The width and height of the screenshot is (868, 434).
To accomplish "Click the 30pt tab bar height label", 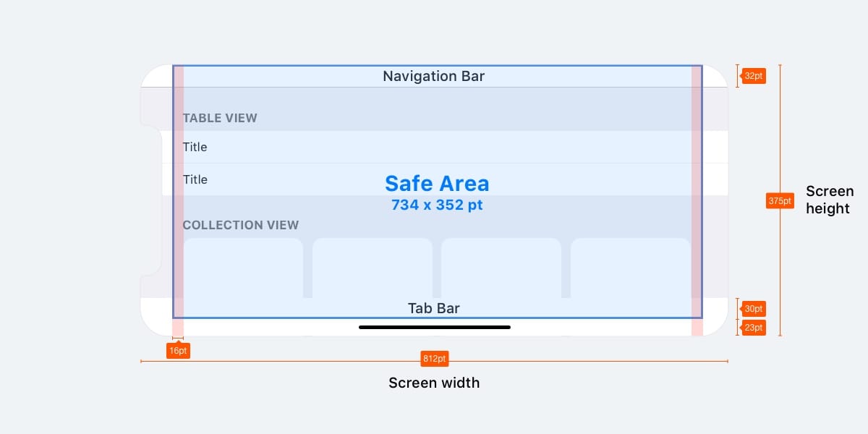I will coord(753,309).
